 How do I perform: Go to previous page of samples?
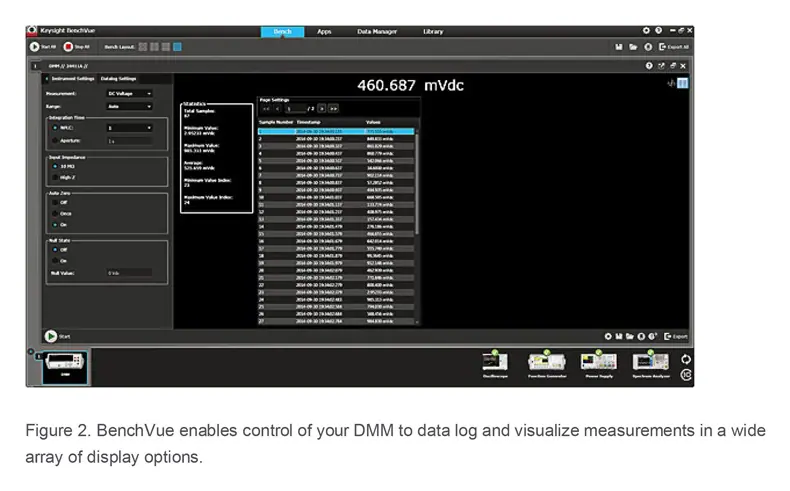[278, 109]
